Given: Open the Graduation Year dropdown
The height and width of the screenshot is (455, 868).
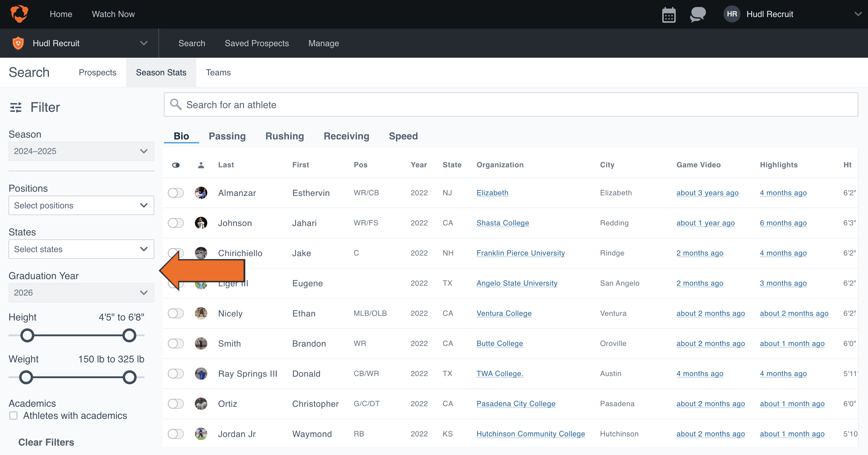Looking at the screenshot, I should [81, 293].
